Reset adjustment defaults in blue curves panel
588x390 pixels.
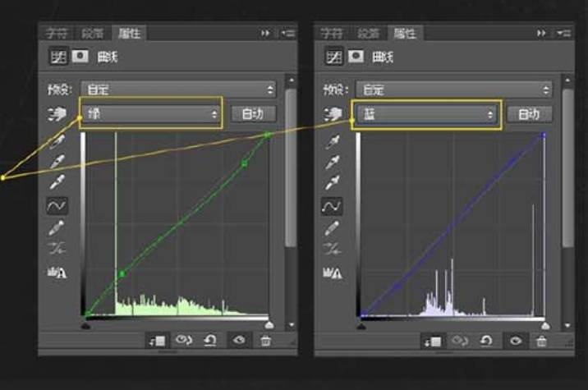coord(486,340)
